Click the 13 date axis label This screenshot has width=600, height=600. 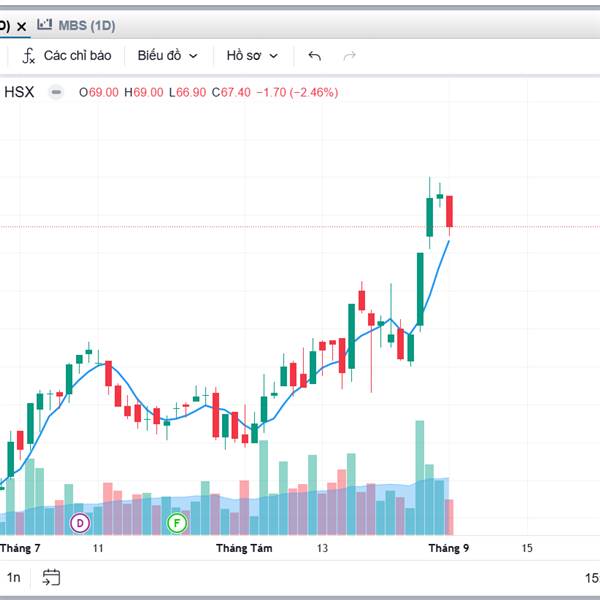click(x=322, y=548)
